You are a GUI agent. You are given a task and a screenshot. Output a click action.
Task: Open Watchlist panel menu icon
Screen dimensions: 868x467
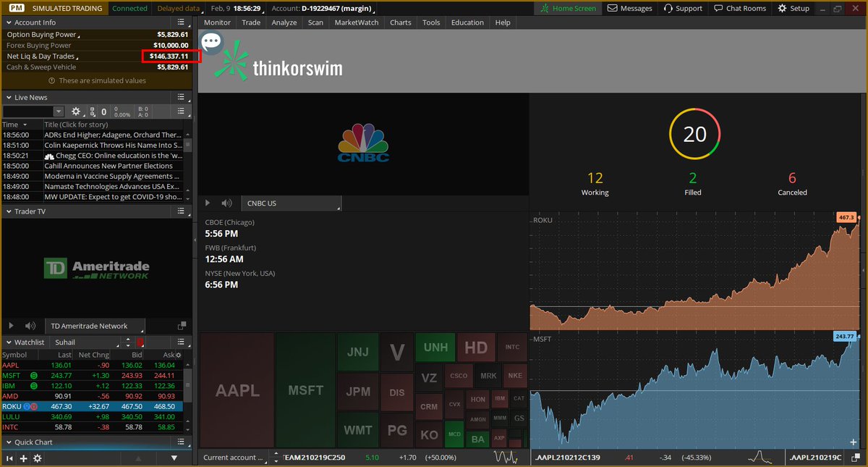182,342
